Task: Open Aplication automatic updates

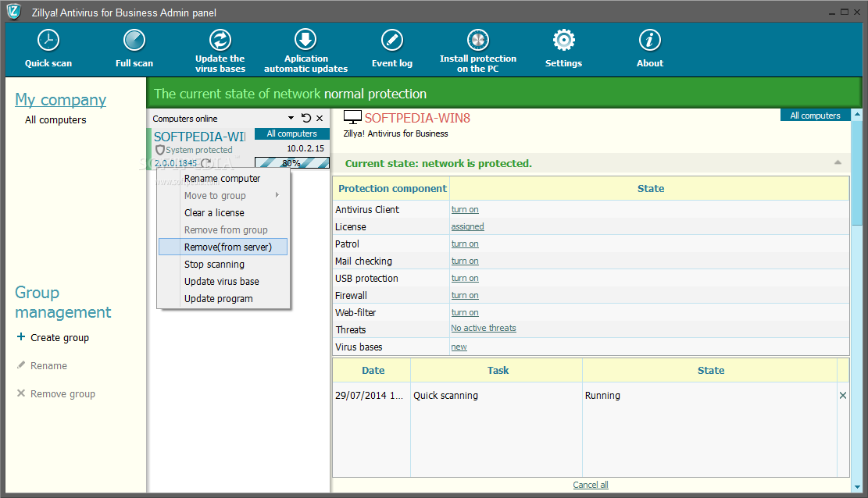Action: pyautogui.click(x=305, y=51)
